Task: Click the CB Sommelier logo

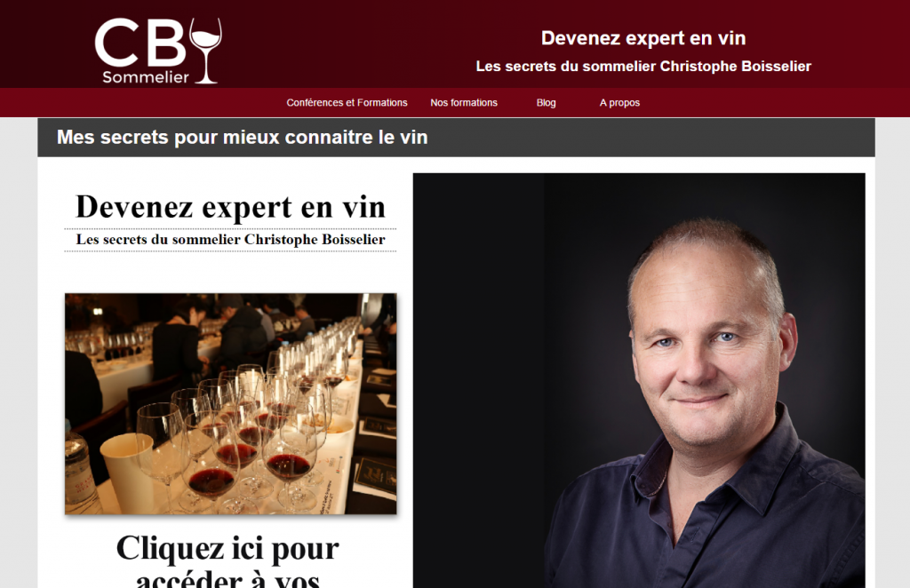Action: point(158,51)
